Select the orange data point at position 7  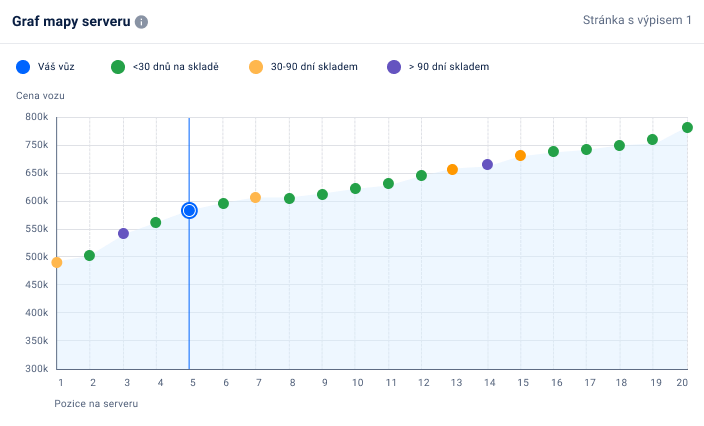click(255, 197)
